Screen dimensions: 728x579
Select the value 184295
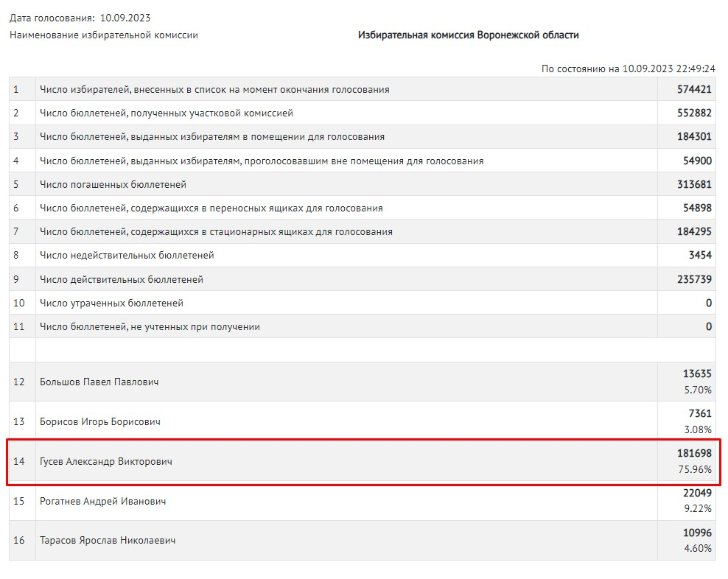[694, 231]
